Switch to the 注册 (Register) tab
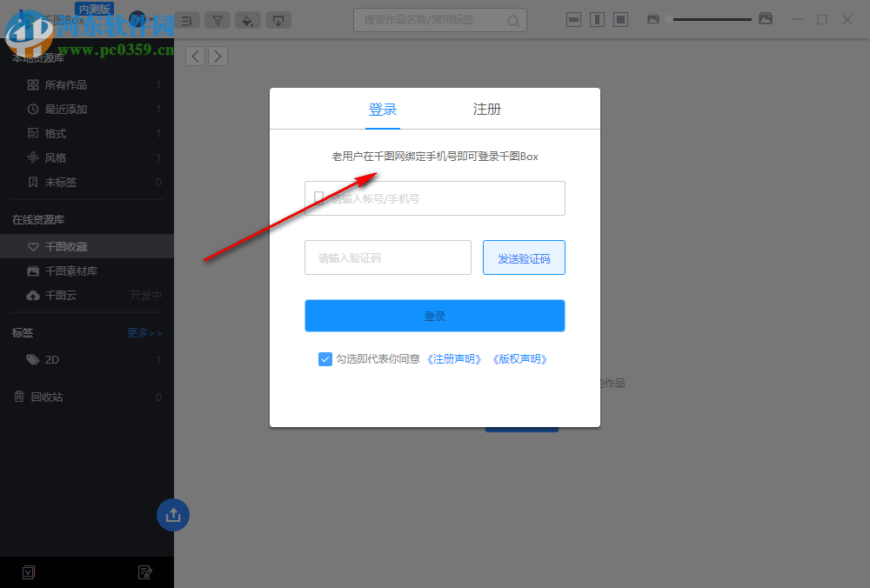This screenshot has height=588, width=870. pos(486,110)
